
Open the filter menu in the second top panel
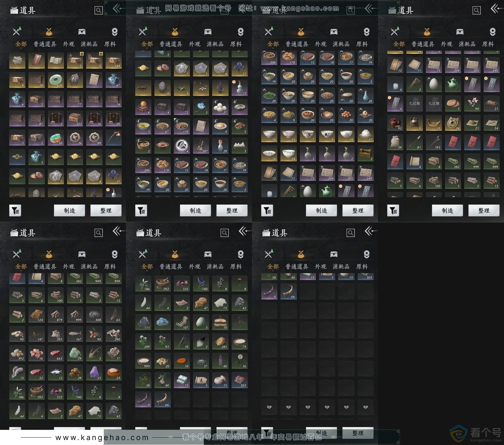(141, 211)
